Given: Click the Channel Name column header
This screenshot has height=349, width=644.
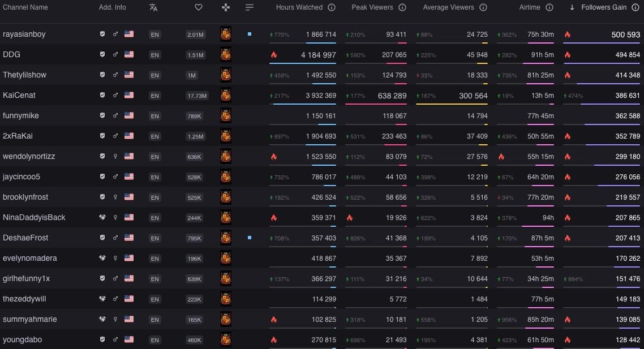Looking at the screenshot, I should pos(25,7).
